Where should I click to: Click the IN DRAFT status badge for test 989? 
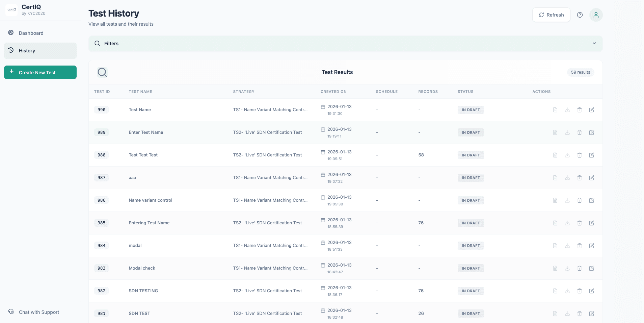click(471, 132)
